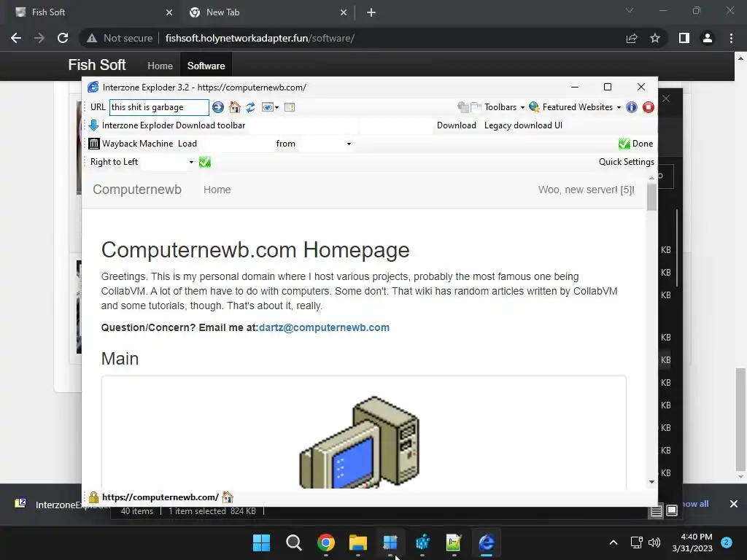Click the Featured Websites globe icon
Viewport: 747px width, 560px height.
534,107
